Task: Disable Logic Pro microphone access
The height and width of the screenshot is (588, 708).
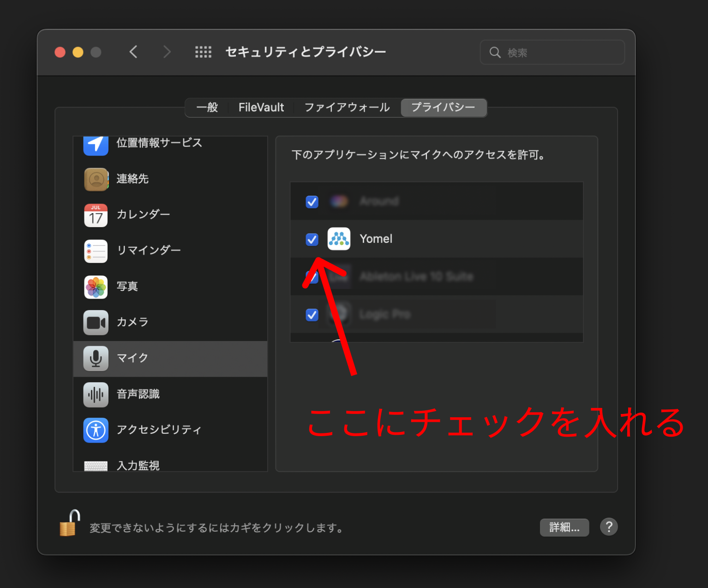Action: (x=312, y=315)
